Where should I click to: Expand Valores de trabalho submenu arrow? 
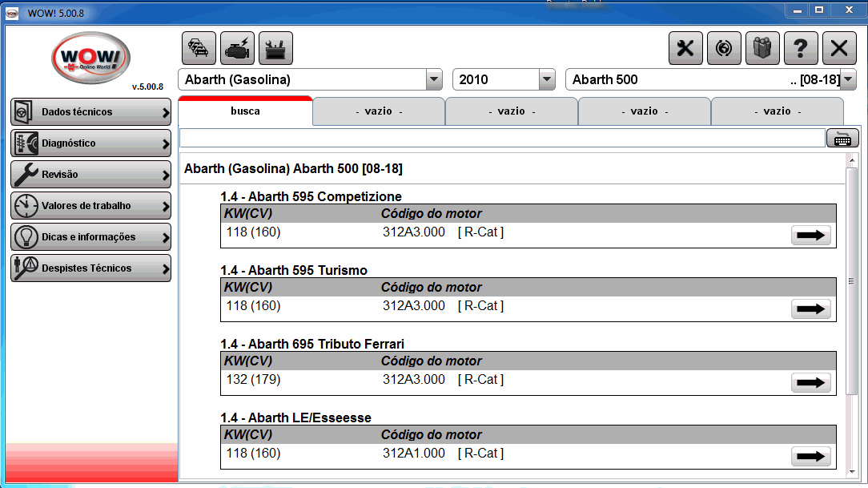[165, 207]
